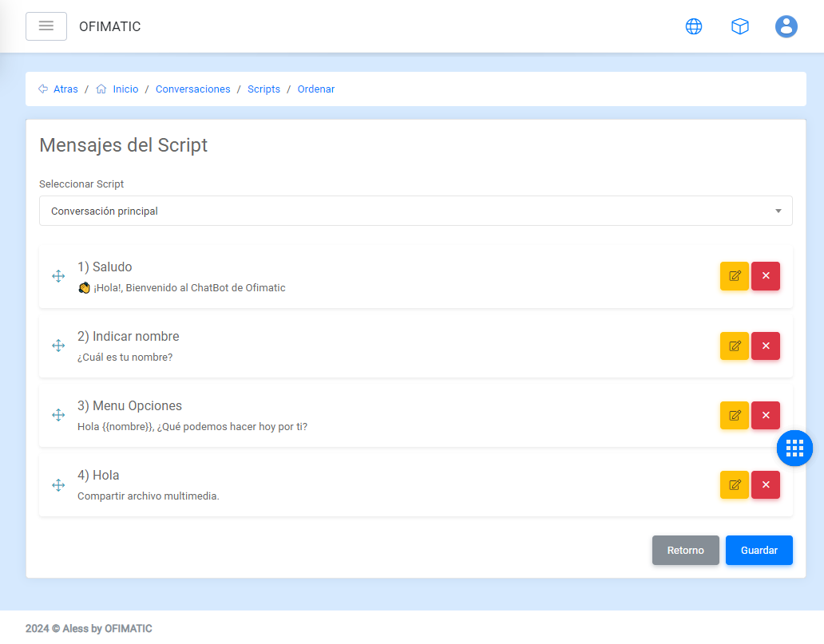Open the cube modules icon
824x644 pixels.
click(x=740, y=26)
